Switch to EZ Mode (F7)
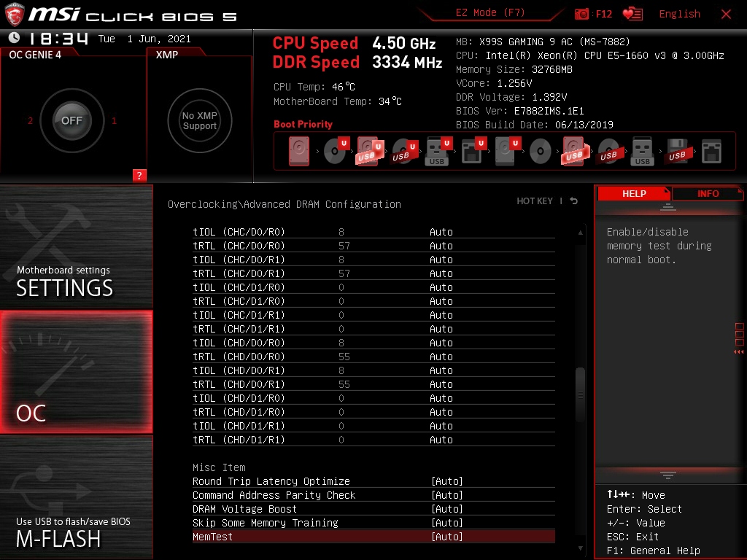 tap(489, 12)
